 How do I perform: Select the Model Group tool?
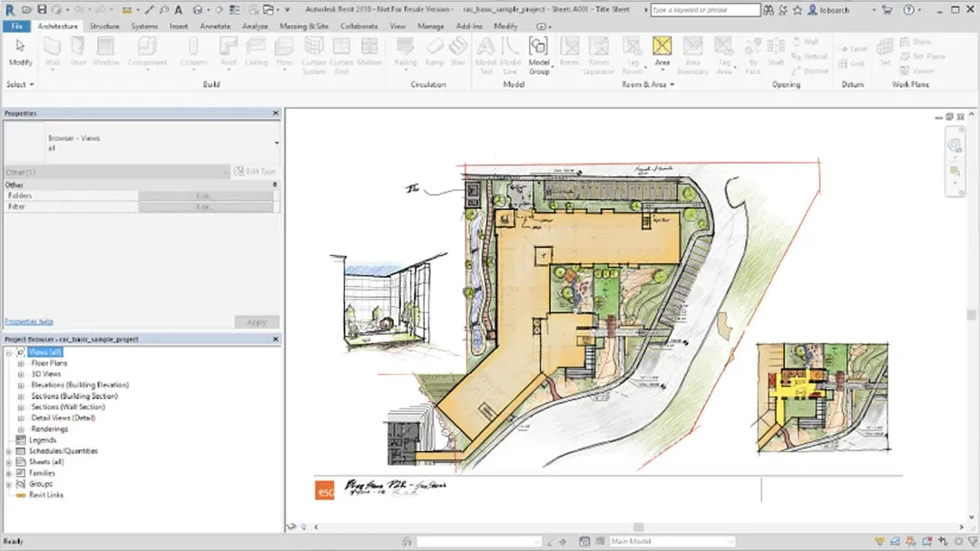[539, 55]
